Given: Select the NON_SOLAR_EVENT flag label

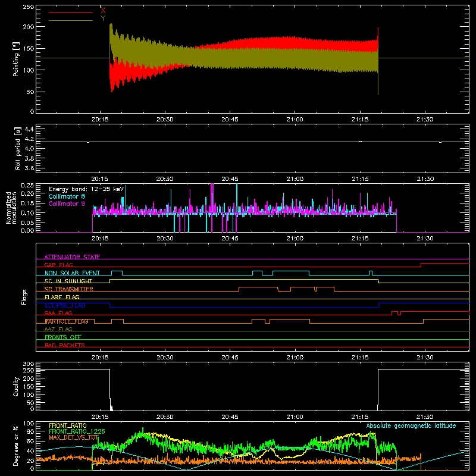Looking at the screenshot, I should pos(72,273).
